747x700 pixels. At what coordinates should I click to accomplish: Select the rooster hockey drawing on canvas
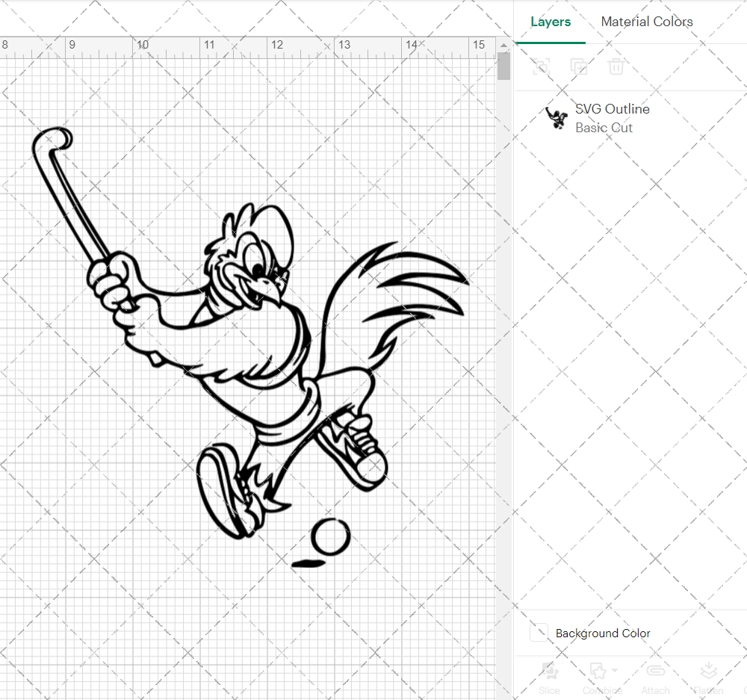(251, 347)
